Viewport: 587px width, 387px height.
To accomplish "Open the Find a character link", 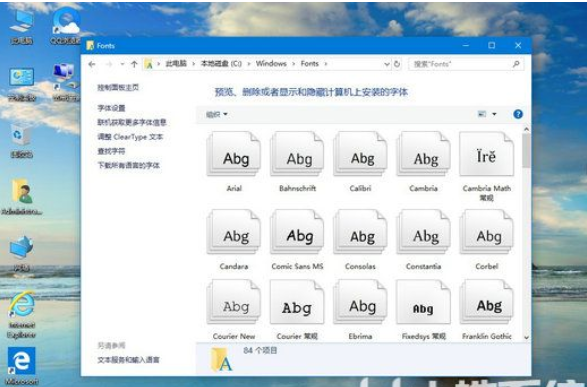I will (x=111, y=151).
